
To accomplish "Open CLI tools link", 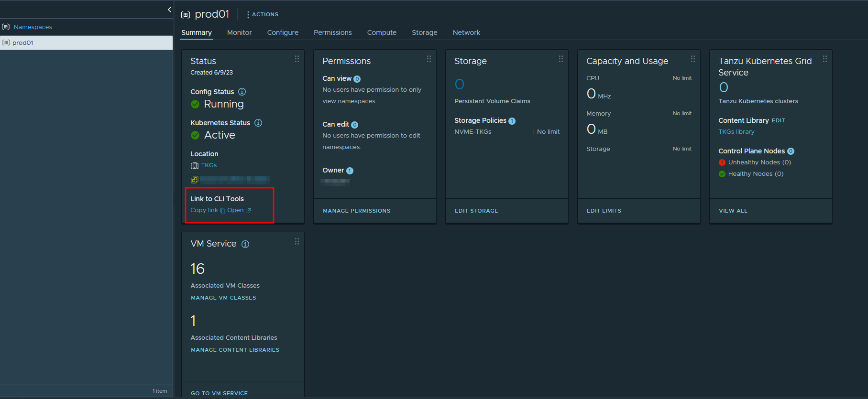I will pyautogui.click(x=235, y=210).
